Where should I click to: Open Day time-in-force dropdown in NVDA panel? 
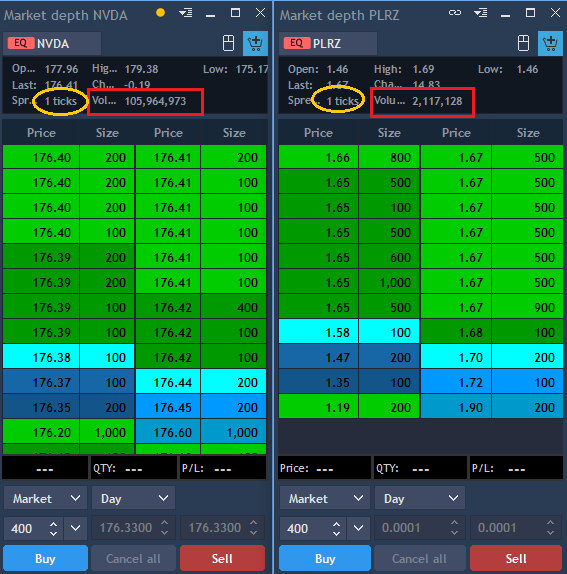click(133, 498)
